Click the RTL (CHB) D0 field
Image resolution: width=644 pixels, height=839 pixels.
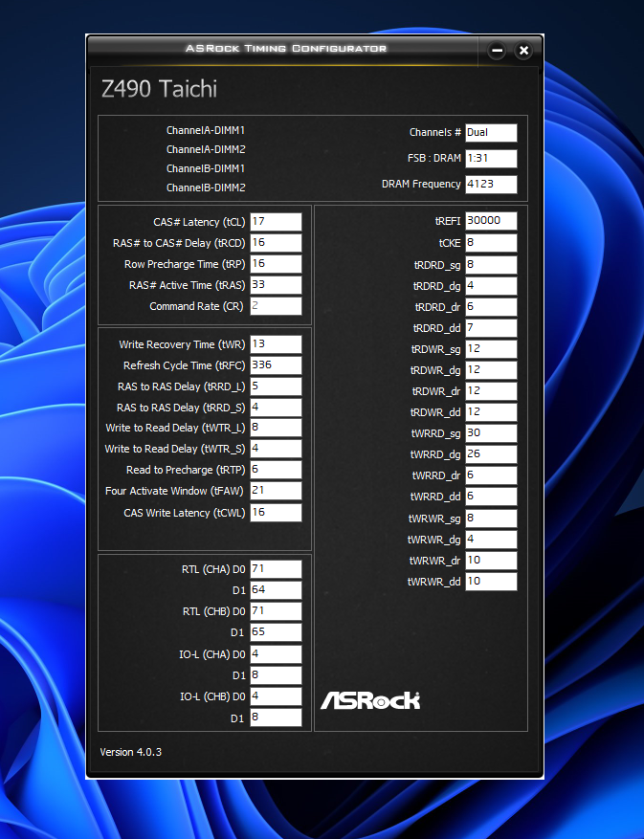click(x=276, y=611)
